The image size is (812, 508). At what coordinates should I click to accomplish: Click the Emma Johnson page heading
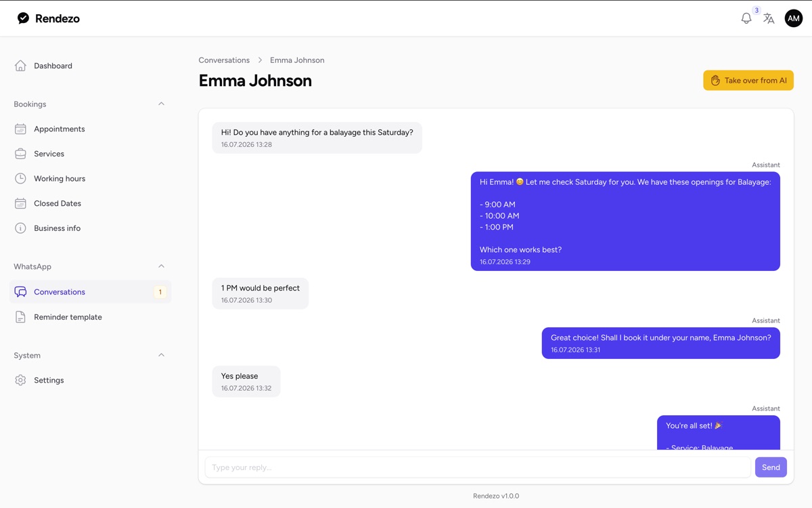(x=255, y=81)
